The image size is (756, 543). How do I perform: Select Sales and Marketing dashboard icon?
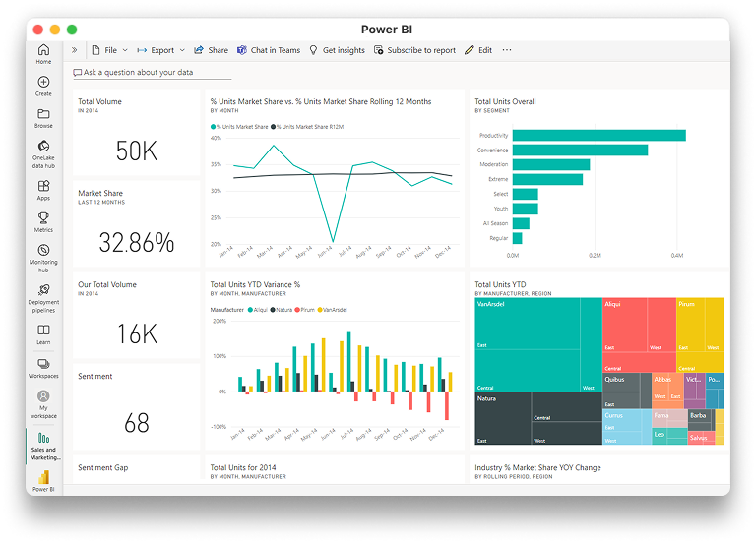pyautogui.click(x=43, y=438)
